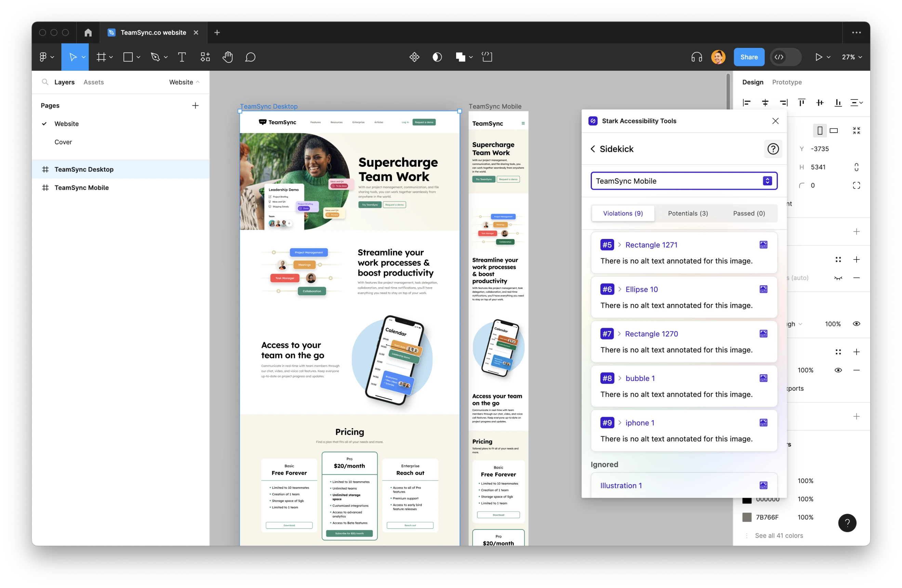
Task: Click See all 41 colors
Action: point(779,535)
